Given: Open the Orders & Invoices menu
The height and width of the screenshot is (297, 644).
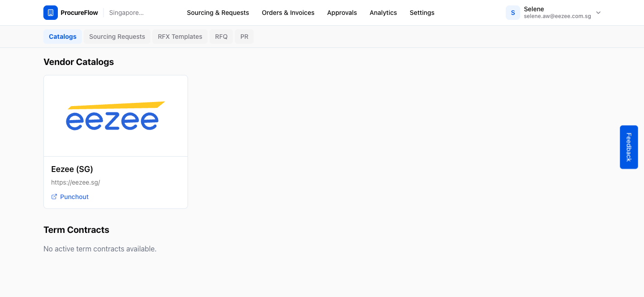Looking at the screenshot, I should pos(288,13).
